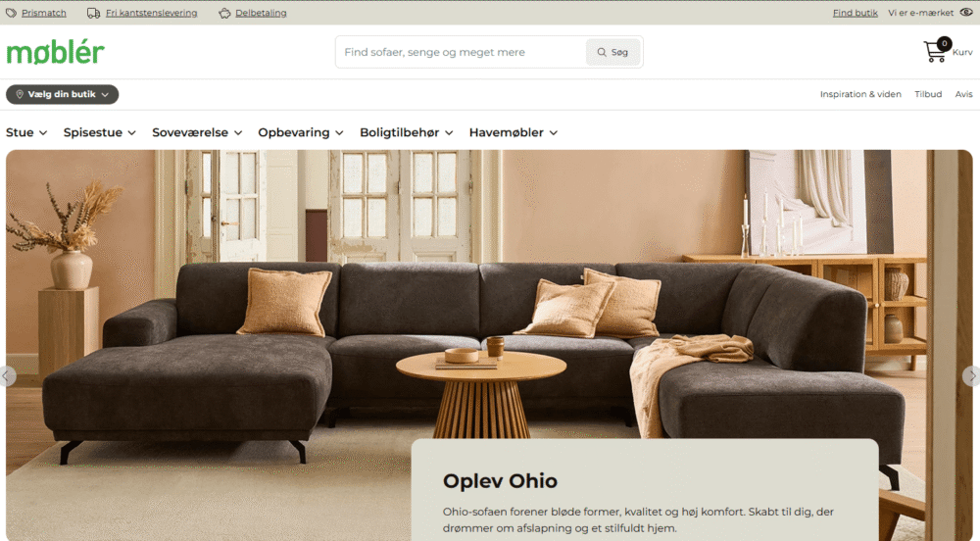Click the møblér logo
The image size is (980, 541).
(56, 52)
